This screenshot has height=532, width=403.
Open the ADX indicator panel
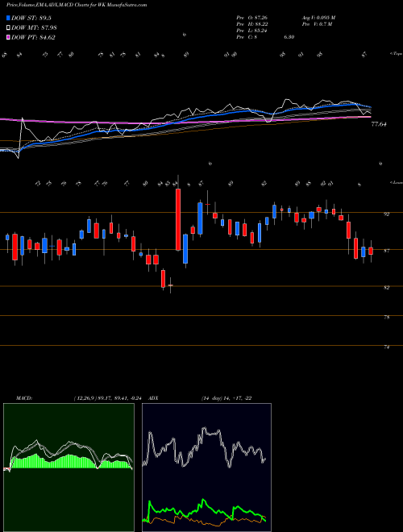[x=206, y=468]
